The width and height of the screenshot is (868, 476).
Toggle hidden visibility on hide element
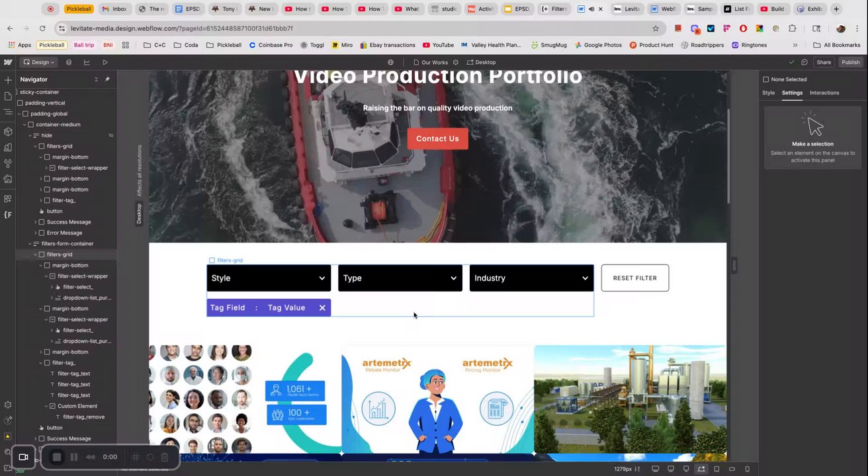click(x=111, y=135)
